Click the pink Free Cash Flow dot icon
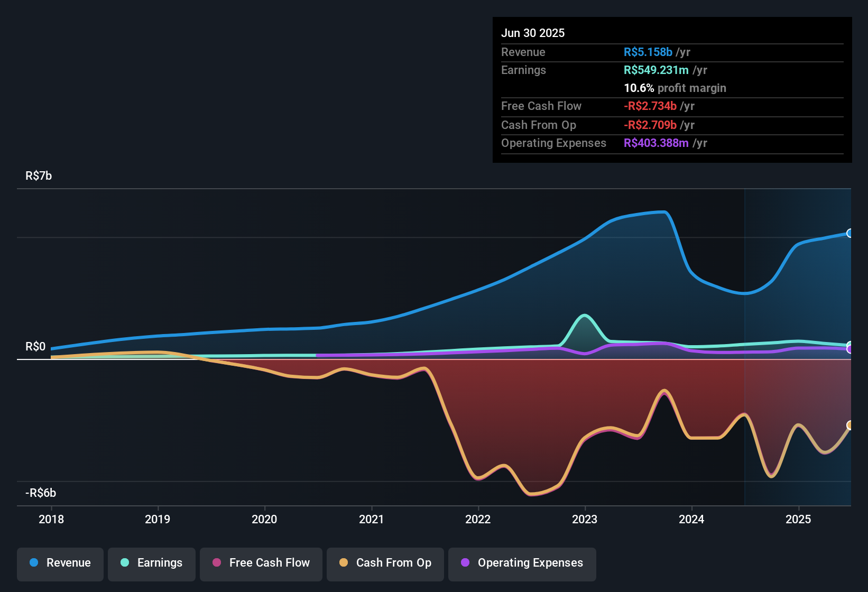Viewport: 868px width, 592px height. click(x=217, y=563)
